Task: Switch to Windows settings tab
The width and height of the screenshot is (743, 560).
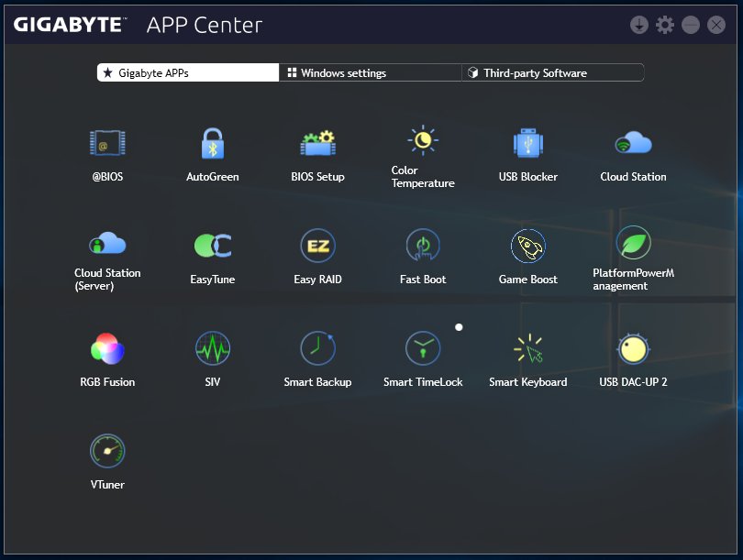Action: tap(370, 72)
